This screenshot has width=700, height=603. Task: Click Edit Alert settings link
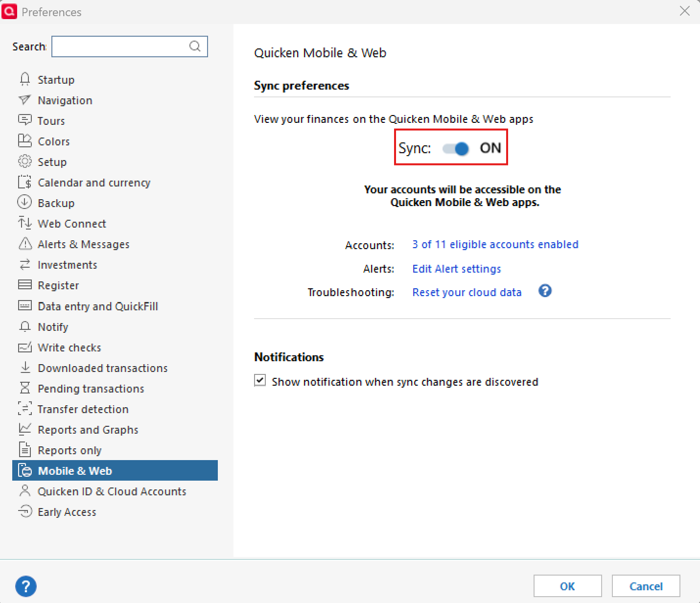[x=456, y=269]
